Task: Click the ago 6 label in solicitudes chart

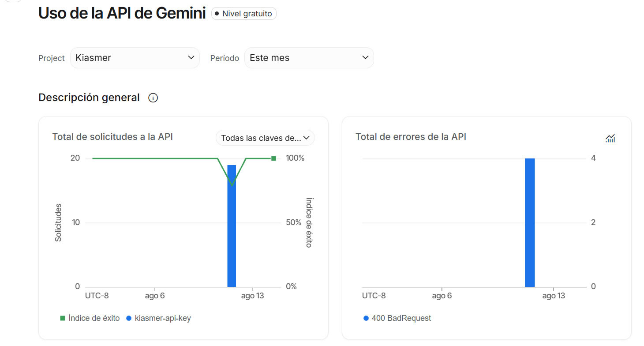Action: 155,296
